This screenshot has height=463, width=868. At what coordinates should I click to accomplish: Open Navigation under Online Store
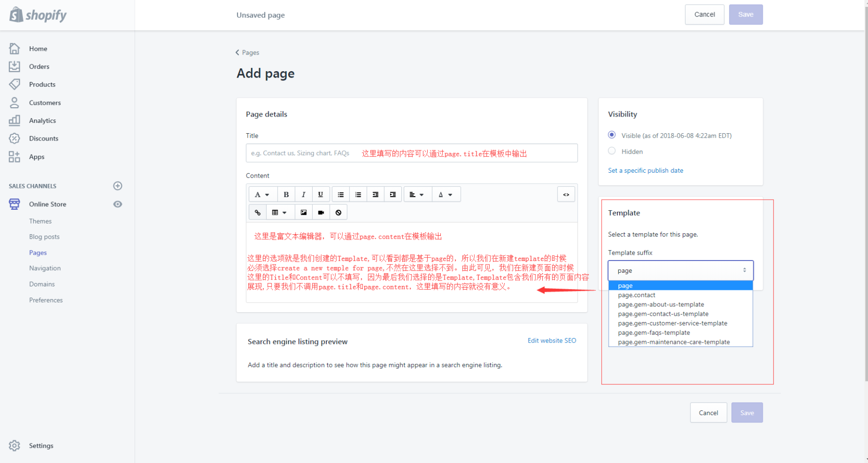point(45,268)
